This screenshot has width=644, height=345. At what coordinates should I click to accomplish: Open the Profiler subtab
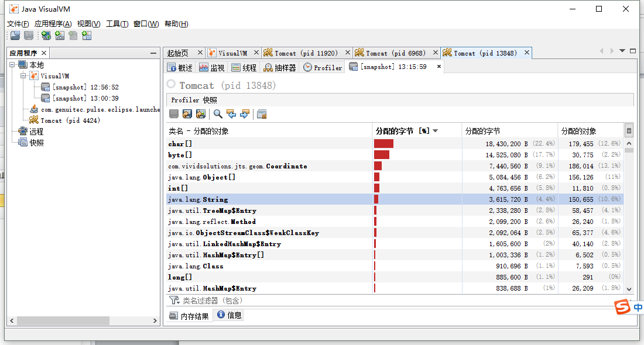tap(323, 68)
